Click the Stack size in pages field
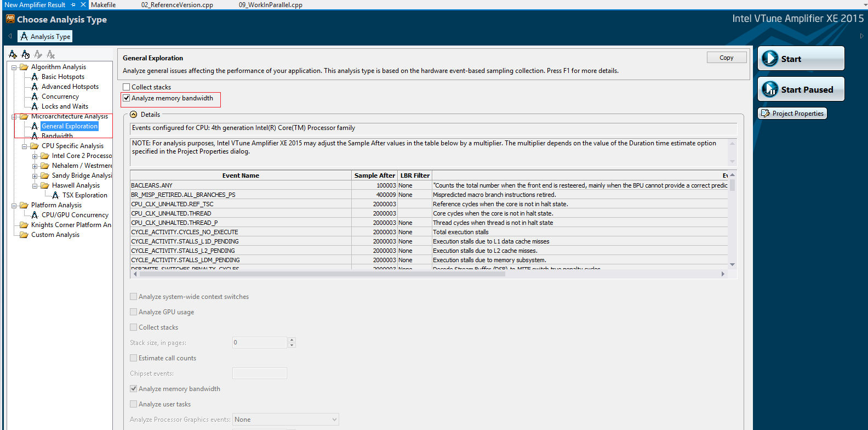The width and height of the screenshot is (868, 430). point(260,342)
